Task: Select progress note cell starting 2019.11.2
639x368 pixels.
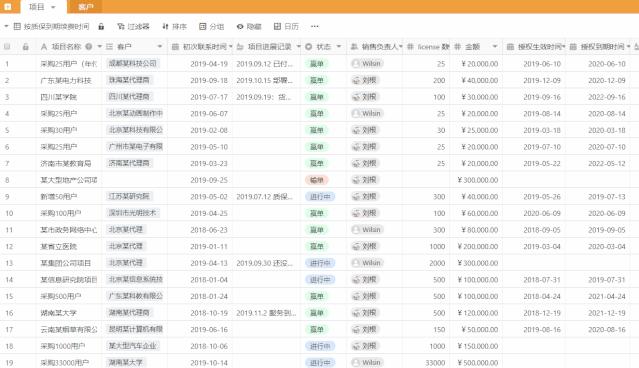Action: [x=267, y=313]
